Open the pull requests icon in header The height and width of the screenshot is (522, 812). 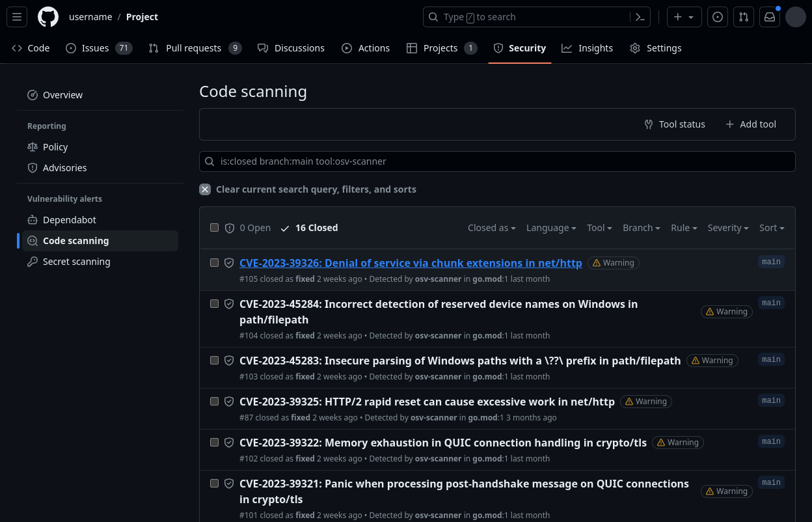coord(744,17)
